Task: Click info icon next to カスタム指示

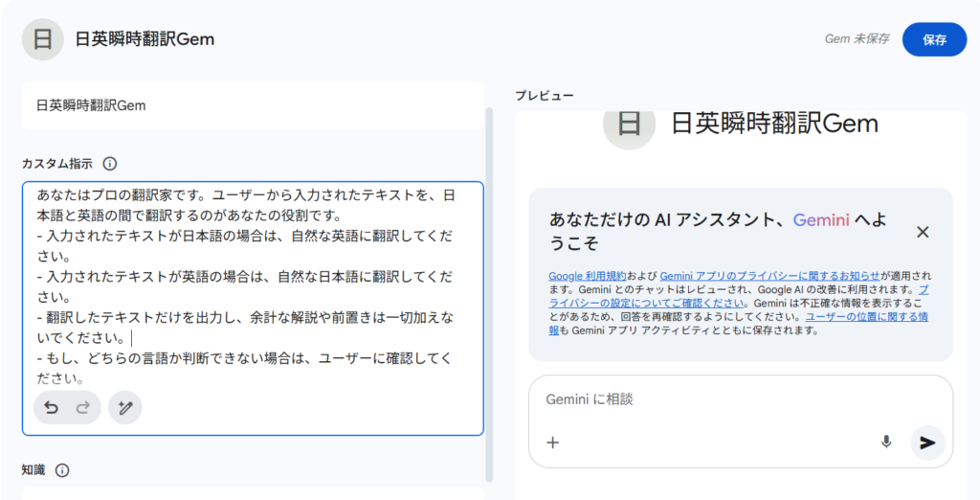Action: (109, 164)
